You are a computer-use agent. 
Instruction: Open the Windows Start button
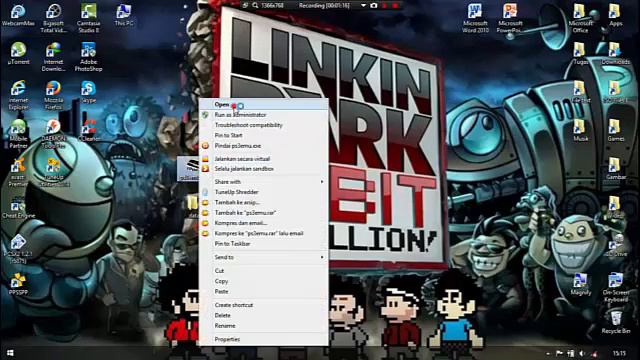coord(10,353)
